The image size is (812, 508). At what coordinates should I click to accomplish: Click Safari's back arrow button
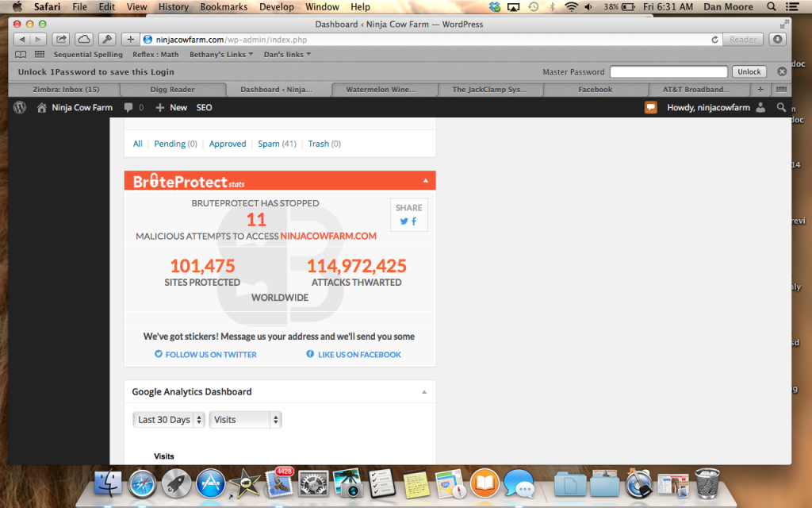[21, 40]
